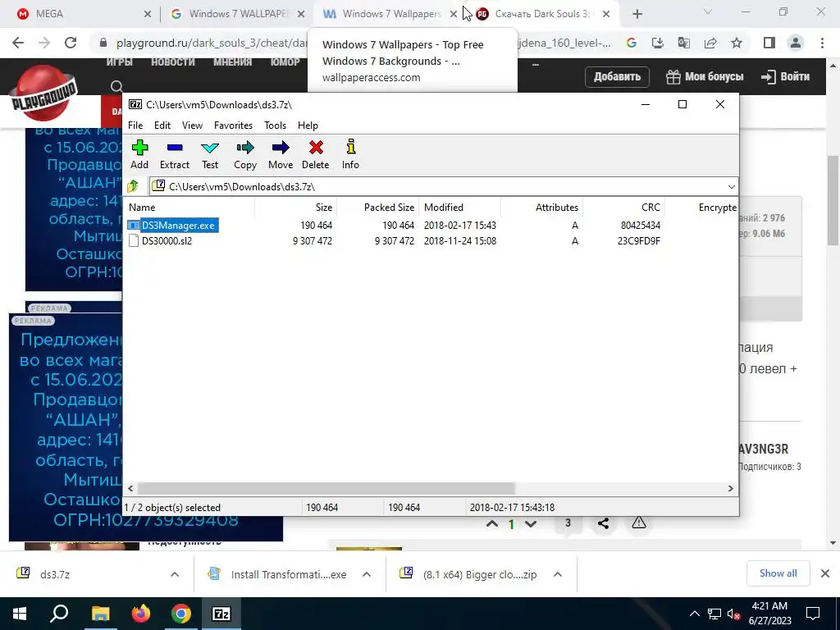
Task: Sort by the Modified column header
Action: coord(459,208)
